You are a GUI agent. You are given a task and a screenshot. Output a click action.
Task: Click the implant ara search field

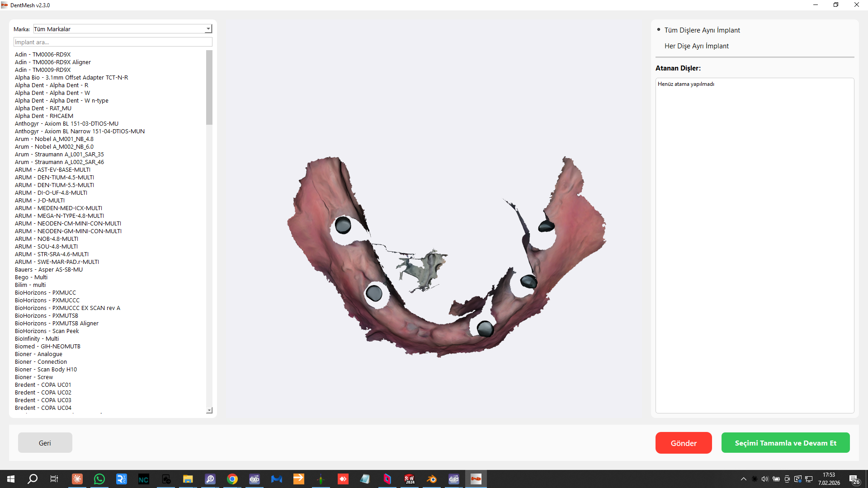pyautogui.click(x=113, y=42)
